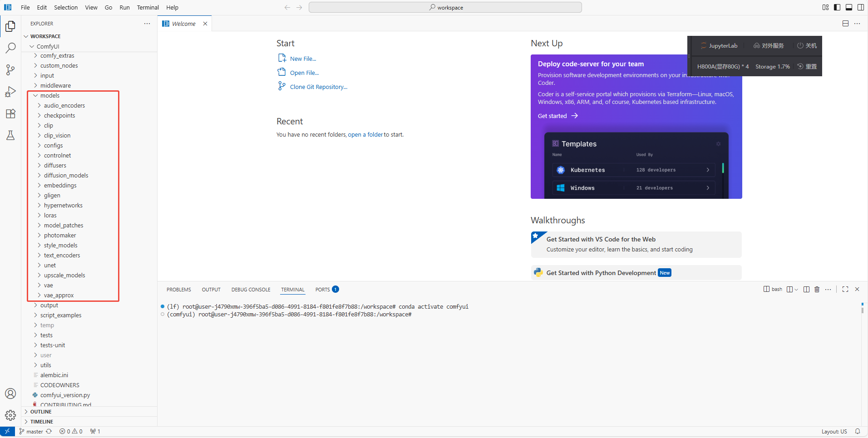Click the Clone Git Repository link
Screen dimensions: 868x438
click(318, 87)
